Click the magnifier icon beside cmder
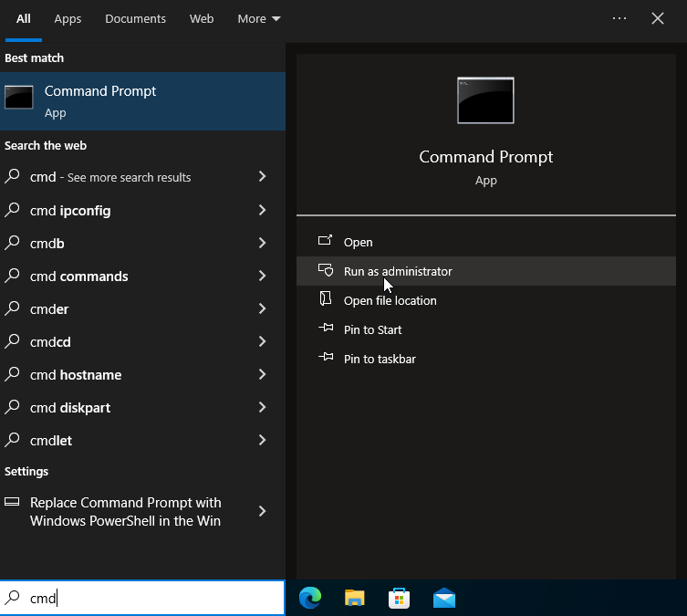The width and height of the screenshot is (687, 616). [12, 308]
